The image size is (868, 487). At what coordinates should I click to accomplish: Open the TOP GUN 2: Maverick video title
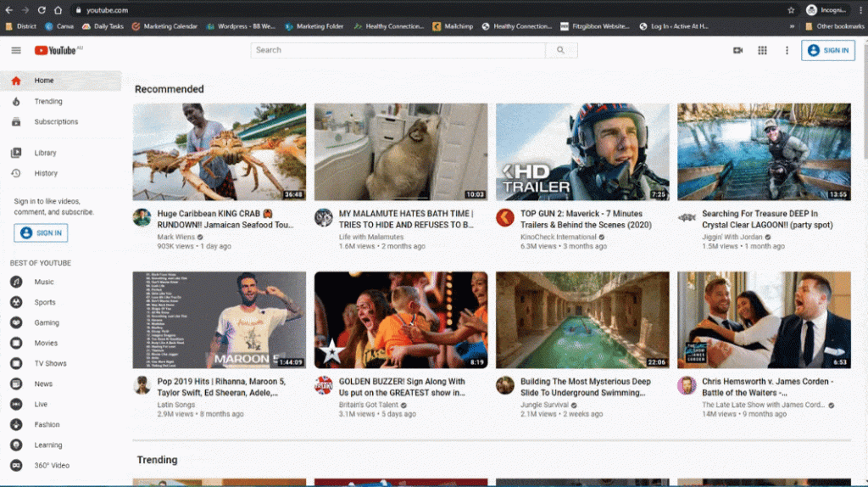point(586,220)
